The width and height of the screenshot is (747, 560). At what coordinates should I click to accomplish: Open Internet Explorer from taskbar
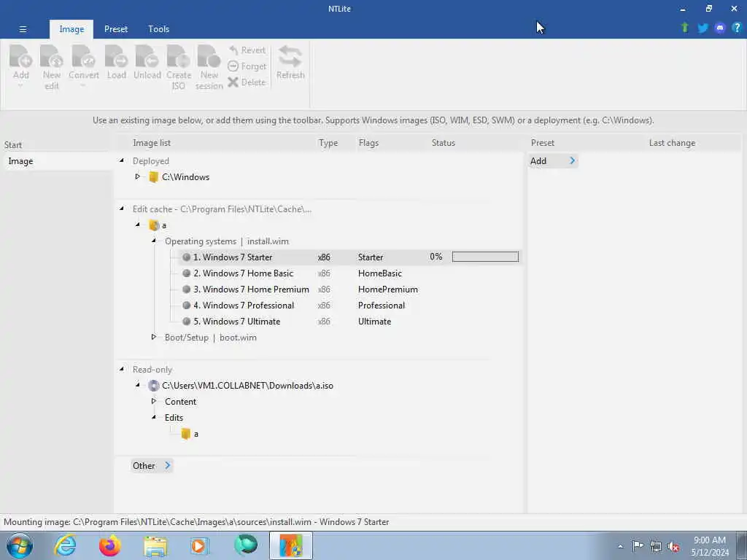coord(65,545)
